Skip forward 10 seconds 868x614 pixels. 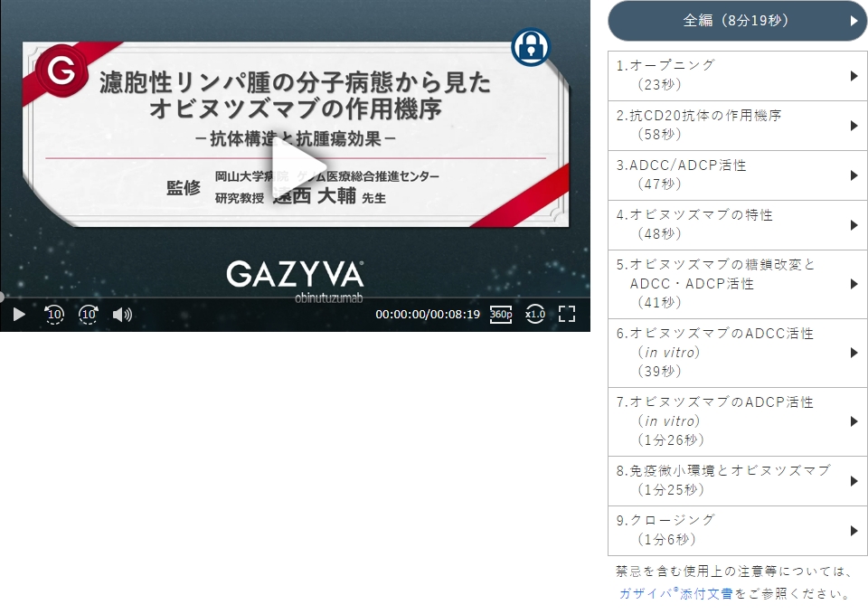88,314
